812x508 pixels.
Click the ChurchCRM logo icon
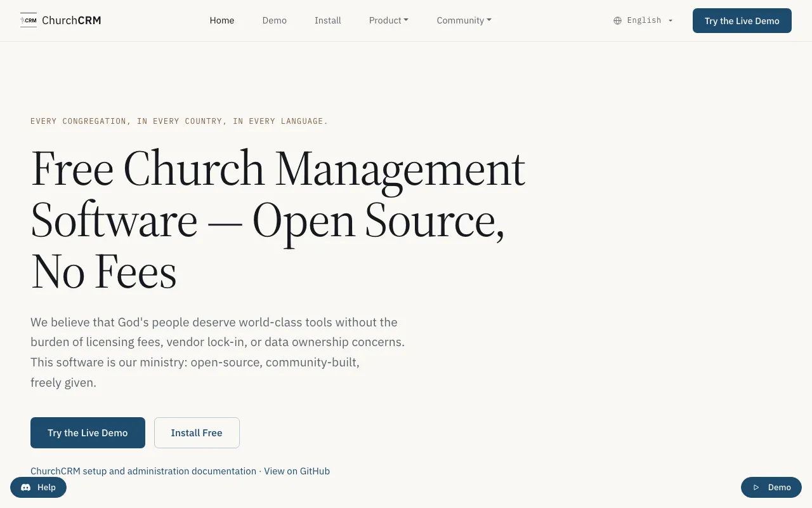(29, 20)
